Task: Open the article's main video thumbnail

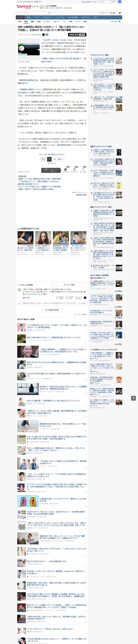Action: [x=29, y=49]
